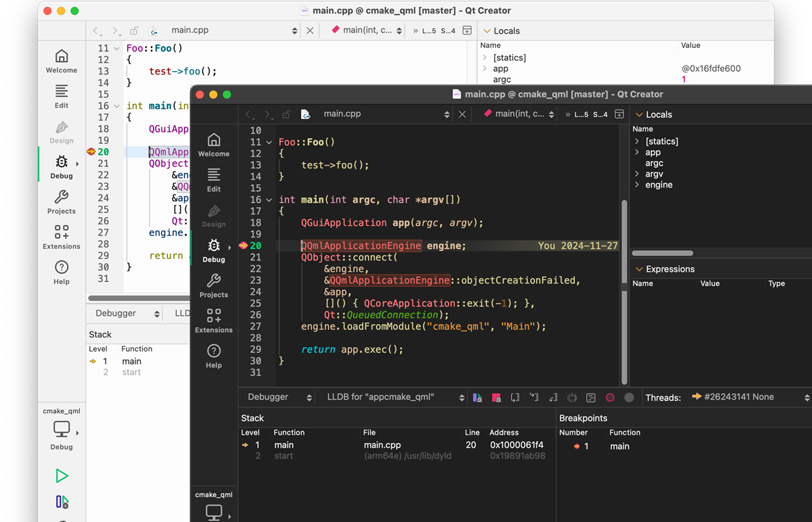
Task: Open the Extensions panel
Action: 214,320
